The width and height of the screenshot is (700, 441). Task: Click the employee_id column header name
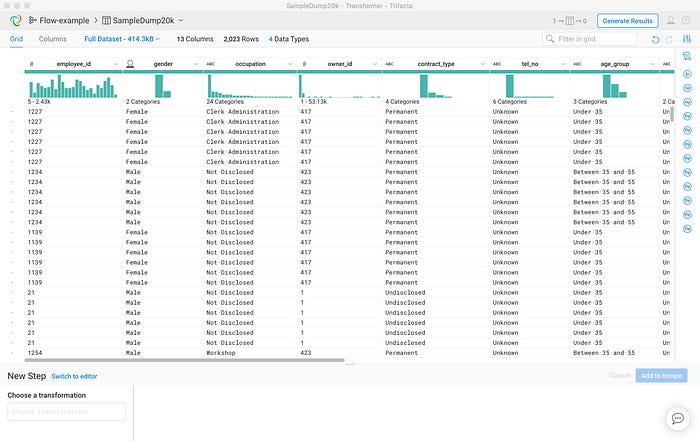click(x=74, y=64)
